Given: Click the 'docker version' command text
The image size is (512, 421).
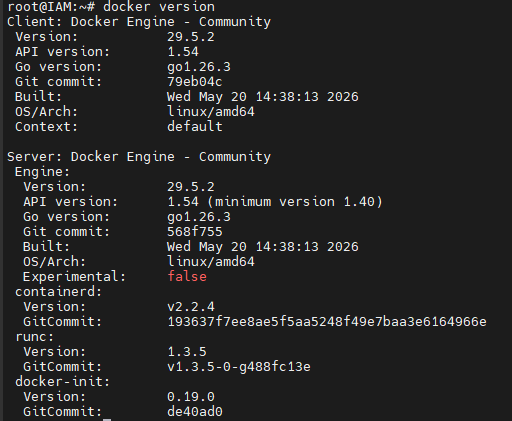Looking at the screenshot, I should coord(159,7).
